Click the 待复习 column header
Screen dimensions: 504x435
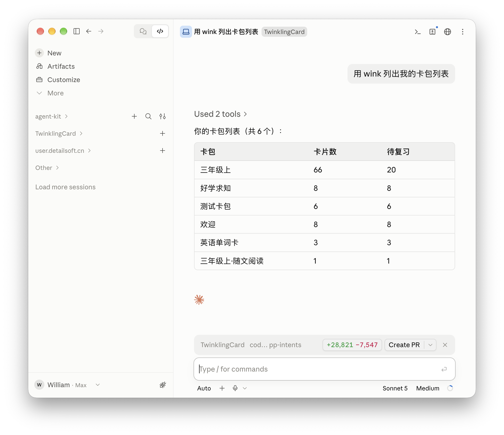pos(398,152)
